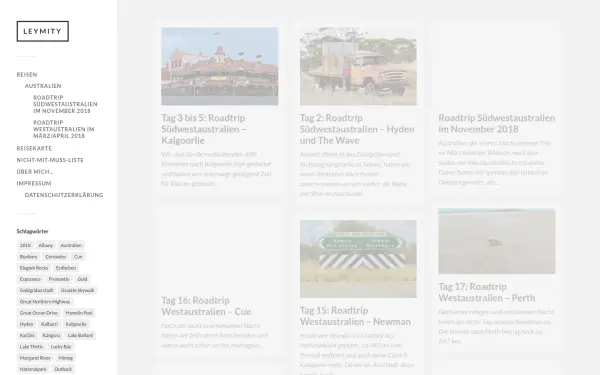Image resolution: width=600 pixels, height=375 pixels.
Task: Open the AUSTRALIEN submenu item
Action: pyautogui.click(x=43, y=86)
